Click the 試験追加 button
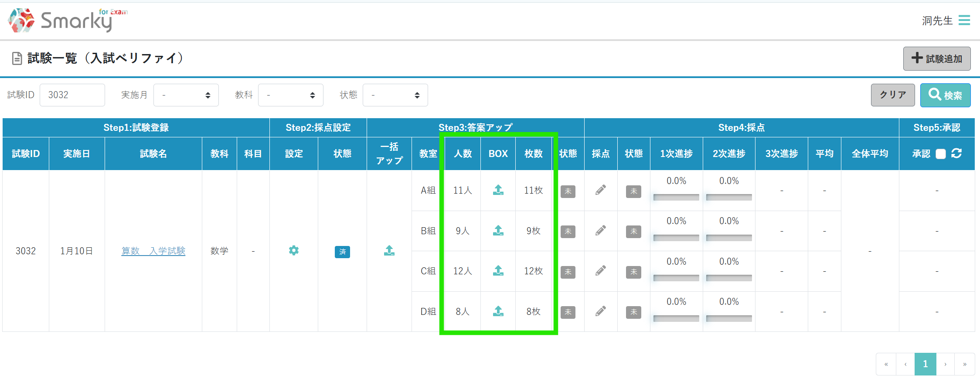980x389 pixels. pyautogui.click(x=936, y=59)
